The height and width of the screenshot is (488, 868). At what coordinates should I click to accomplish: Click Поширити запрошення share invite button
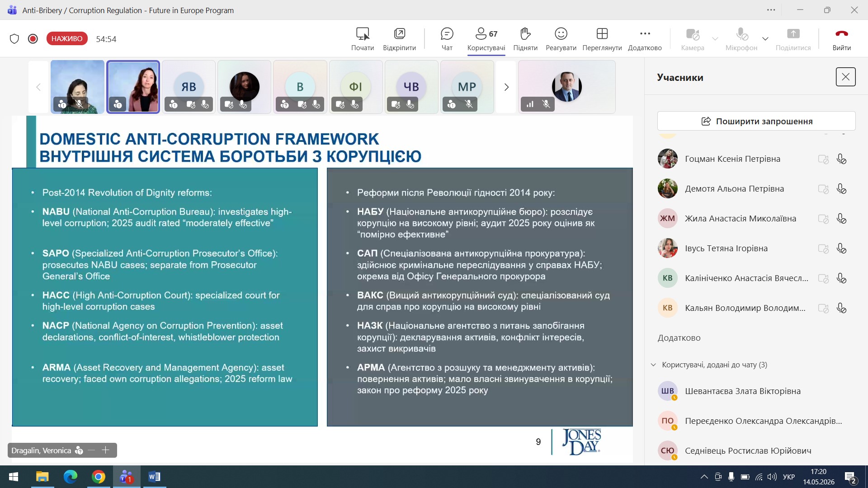(756, 121)
